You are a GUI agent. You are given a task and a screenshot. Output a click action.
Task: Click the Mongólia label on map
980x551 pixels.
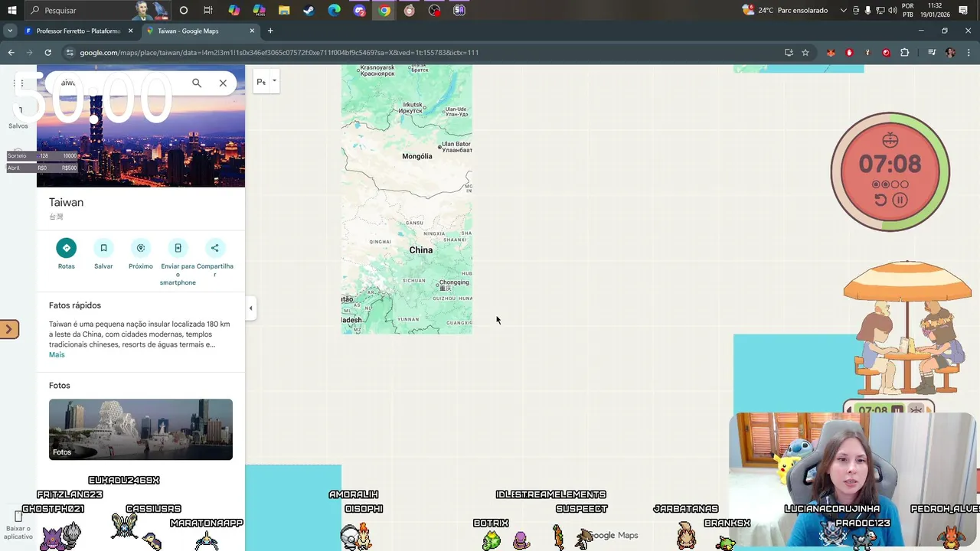[x=417, y=156]
